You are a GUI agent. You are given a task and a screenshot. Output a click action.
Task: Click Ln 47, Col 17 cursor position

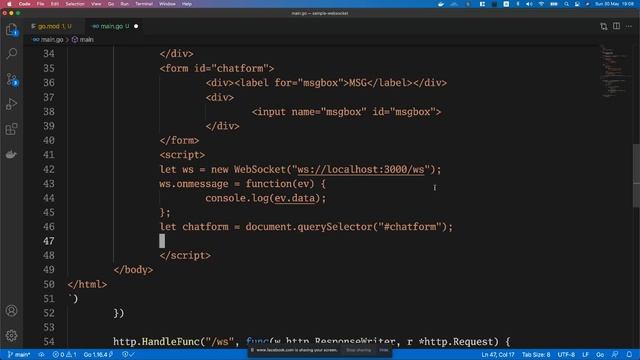tap(498, 354)
